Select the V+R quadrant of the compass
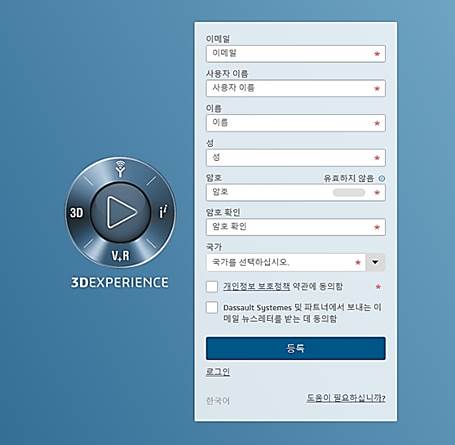Screen dimensions: 455x445 point(120,256)
